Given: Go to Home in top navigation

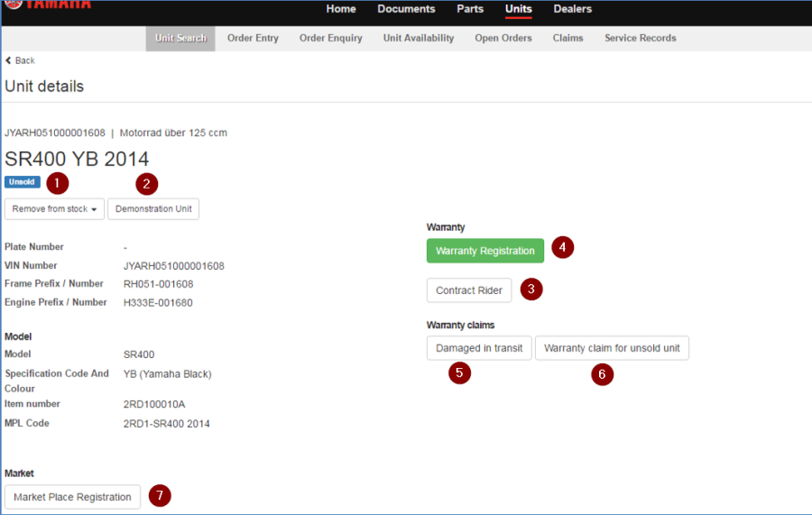Looking at the screenshot, I should (x=341, y=9).
